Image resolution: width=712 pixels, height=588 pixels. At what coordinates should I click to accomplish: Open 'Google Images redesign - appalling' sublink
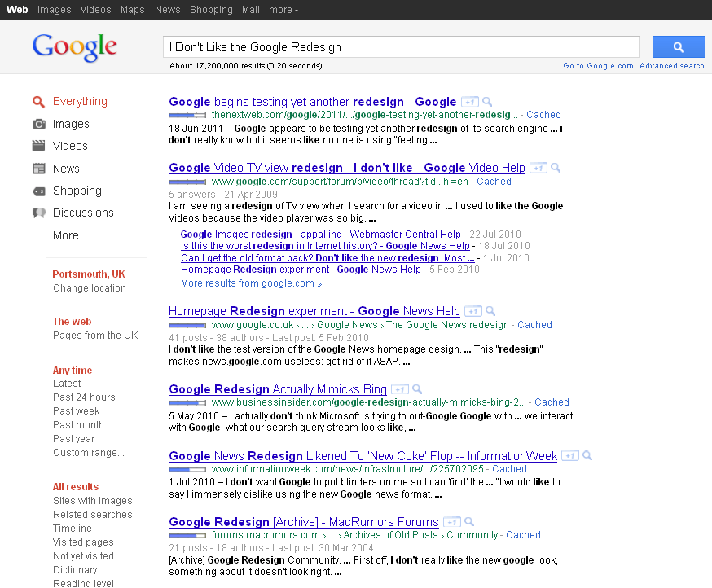321,235
